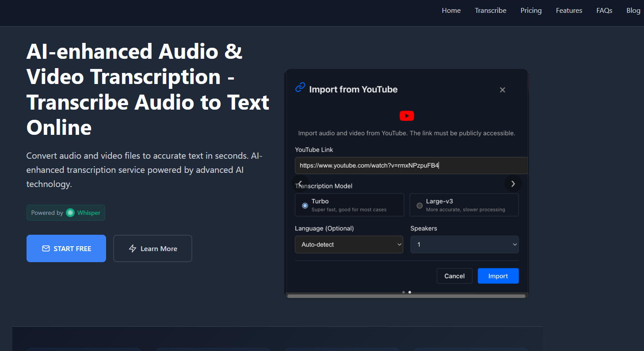
Task: Open the Auto-detect language dropdown
Action: click(349, 244)
